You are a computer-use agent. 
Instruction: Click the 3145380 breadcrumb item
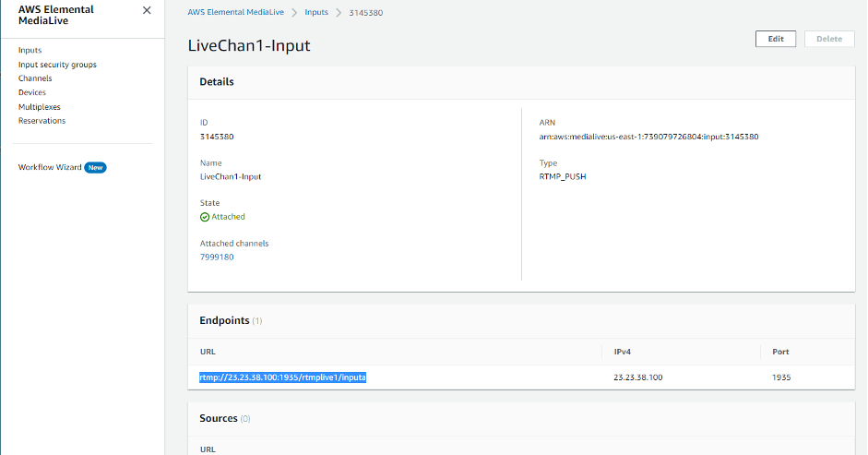(366, 13)
